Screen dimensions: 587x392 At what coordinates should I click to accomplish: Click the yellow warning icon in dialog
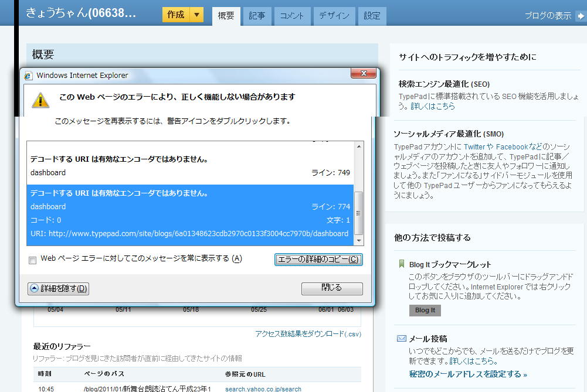coord(40,100)
